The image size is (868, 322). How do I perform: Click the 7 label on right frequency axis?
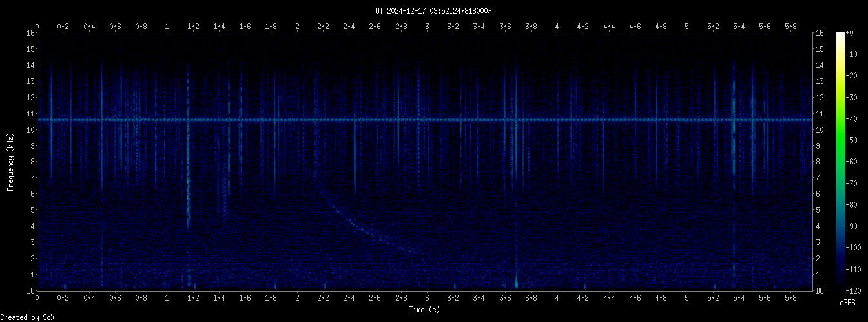pos(818,178)
